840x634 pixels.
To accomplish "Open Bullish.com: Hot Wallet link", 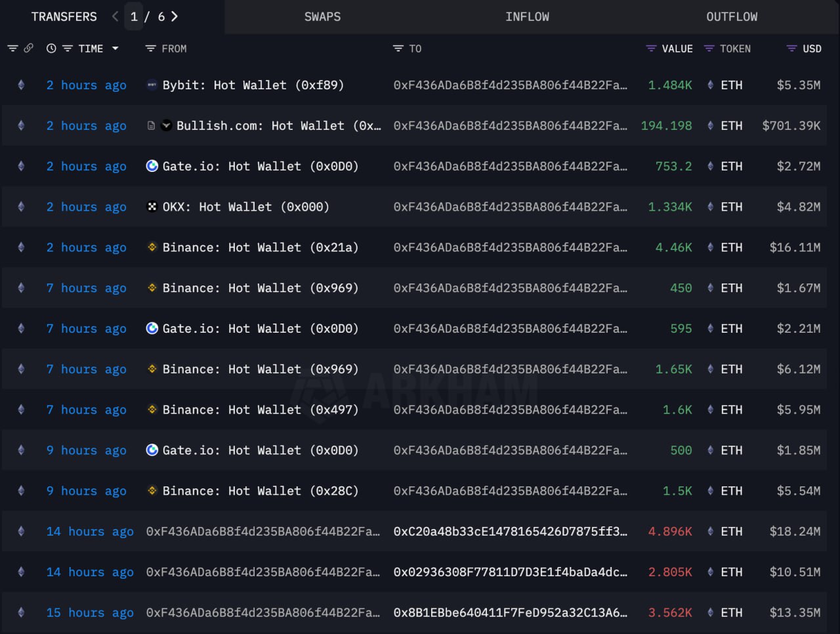I will (279, 125).
